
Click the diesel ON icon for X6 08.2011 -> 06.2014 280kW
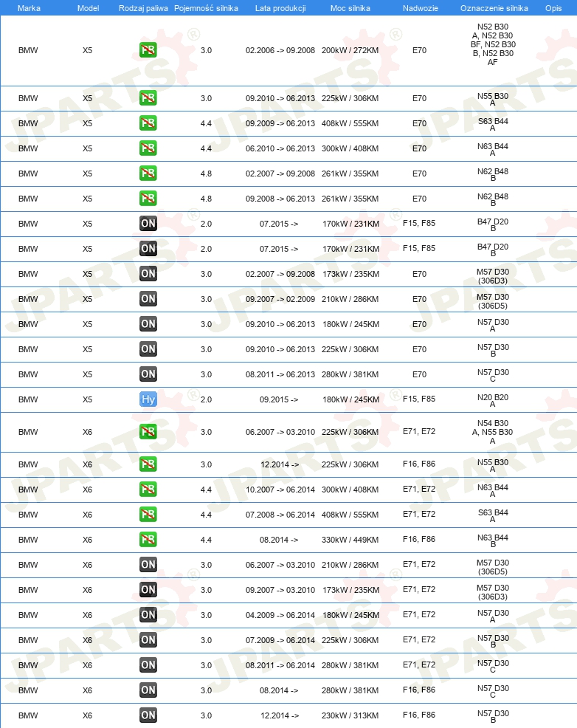(148, 665)
